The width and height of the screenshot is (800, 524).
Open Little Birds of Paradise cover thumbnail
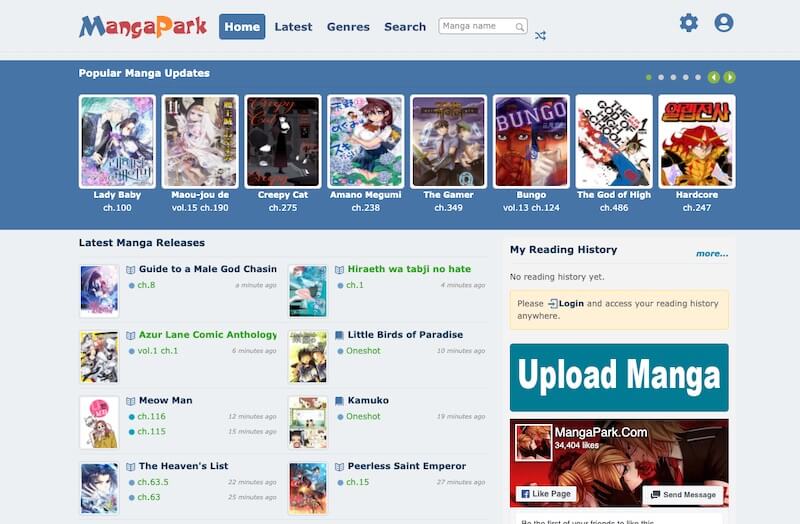[x=308, y=357]
